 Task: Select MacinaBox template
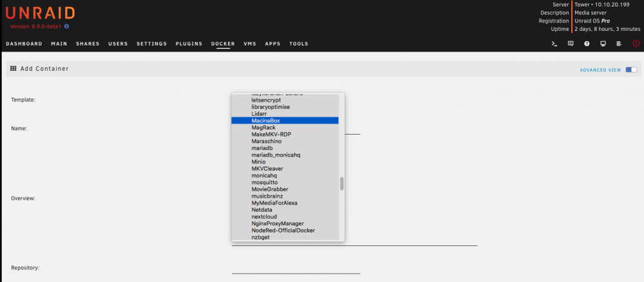pos(285,120)
